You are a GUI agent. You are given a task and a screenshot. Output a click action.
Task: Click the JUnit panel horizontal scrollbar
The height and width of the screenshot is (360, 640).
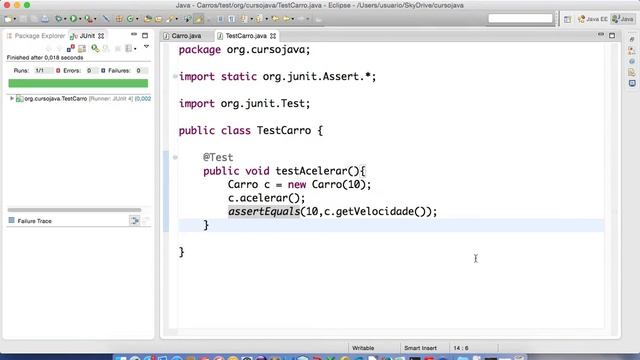click(x=74, y=210)
